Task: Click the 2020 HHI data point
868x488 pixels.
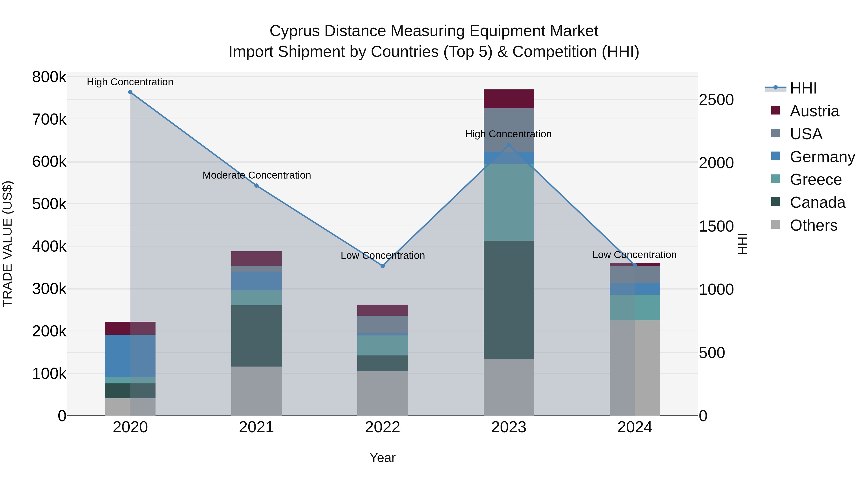Action: 130,92
